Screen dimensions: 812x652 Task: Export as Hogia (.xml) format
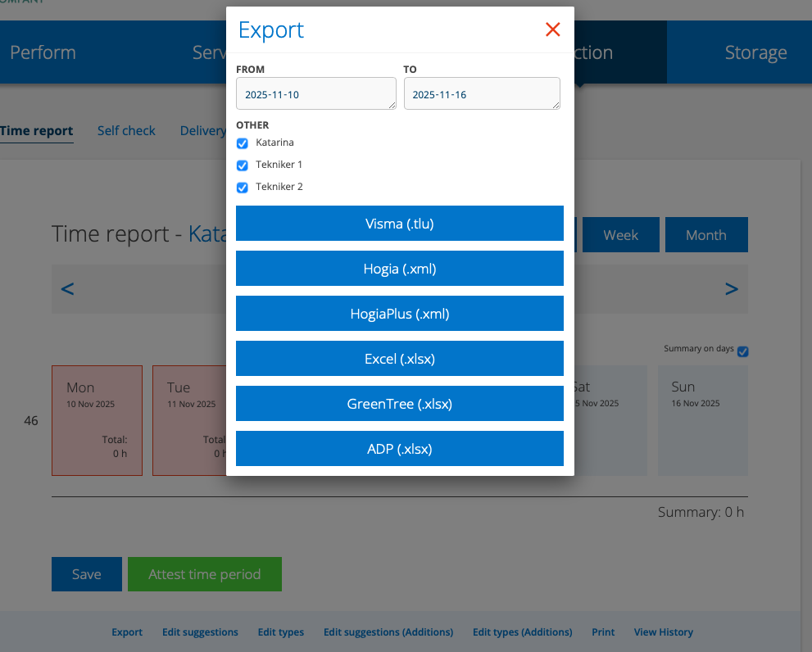[399, 268]
